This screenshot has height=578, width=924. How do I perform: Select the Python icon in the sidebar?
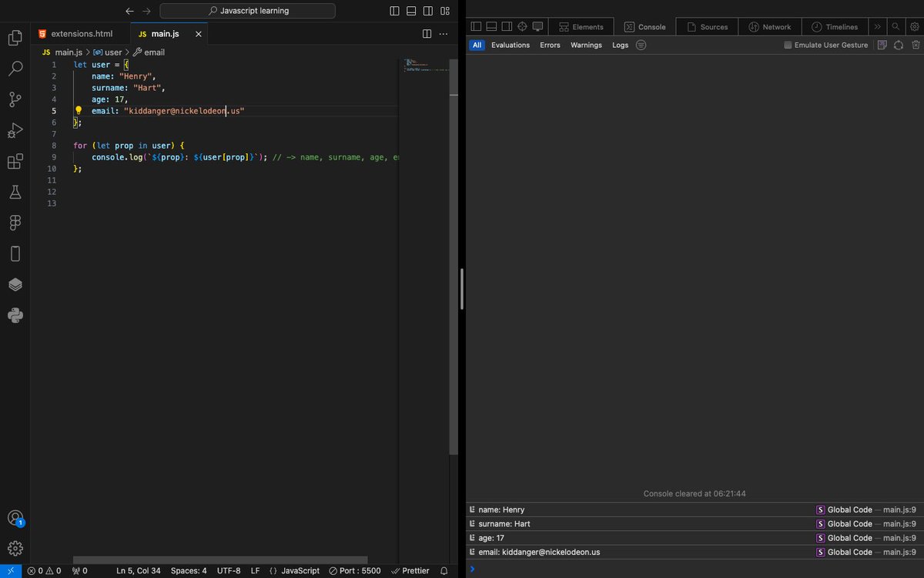click(x=15, y=315)
